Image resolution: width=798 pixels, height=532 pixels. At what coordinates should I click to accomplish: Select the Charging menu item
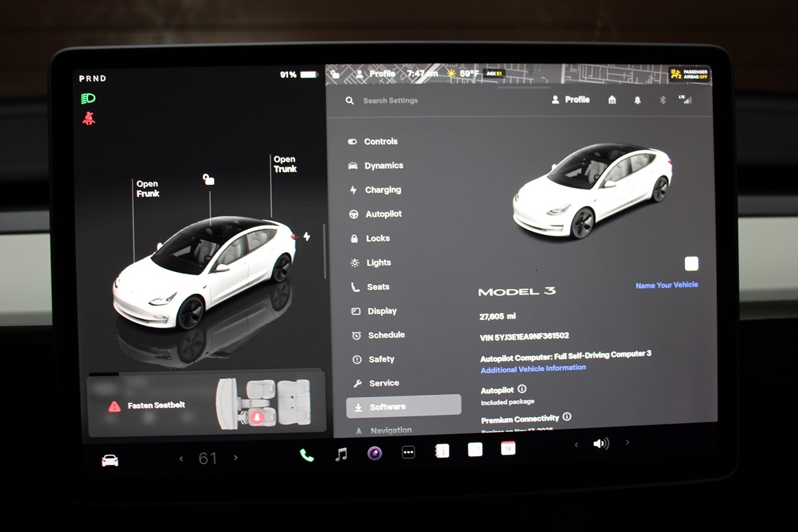tap(382, 190)
